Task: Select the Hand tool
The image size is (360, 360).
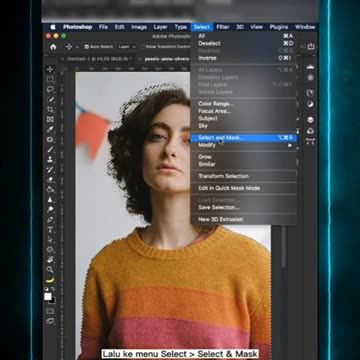Action: 50,259
